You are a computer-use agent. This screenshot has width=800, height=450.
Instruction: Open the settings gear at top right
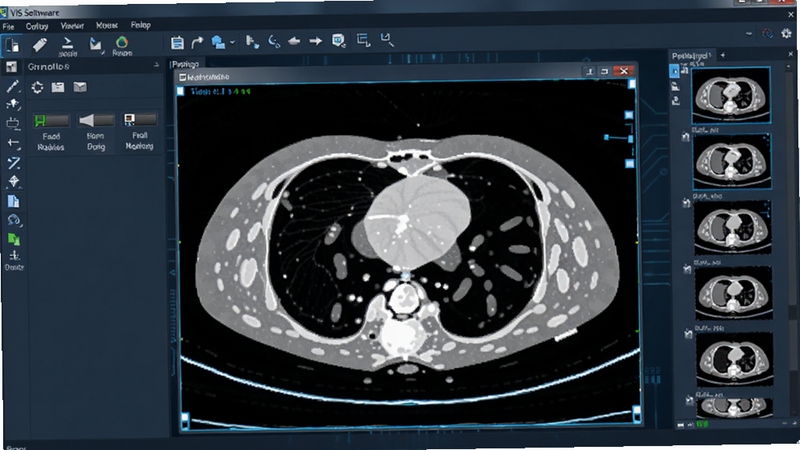786,34
